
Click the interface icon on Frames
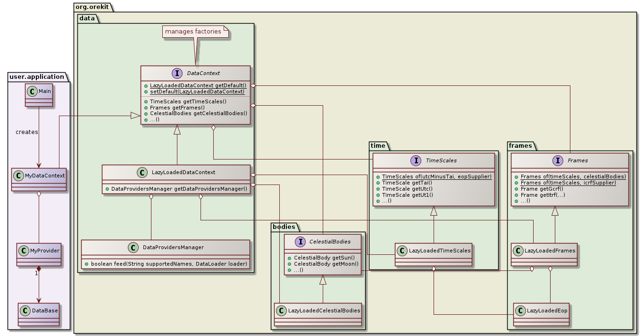point(557,160)
